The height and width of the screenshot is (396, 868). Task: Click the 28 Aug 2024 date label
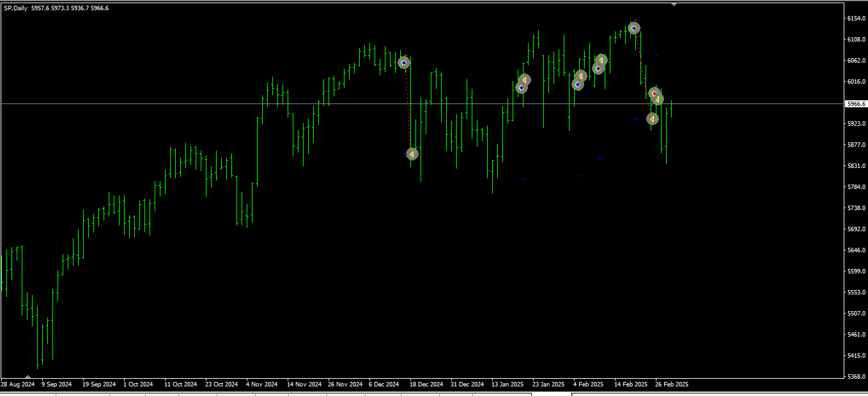[x=17, y=385]
